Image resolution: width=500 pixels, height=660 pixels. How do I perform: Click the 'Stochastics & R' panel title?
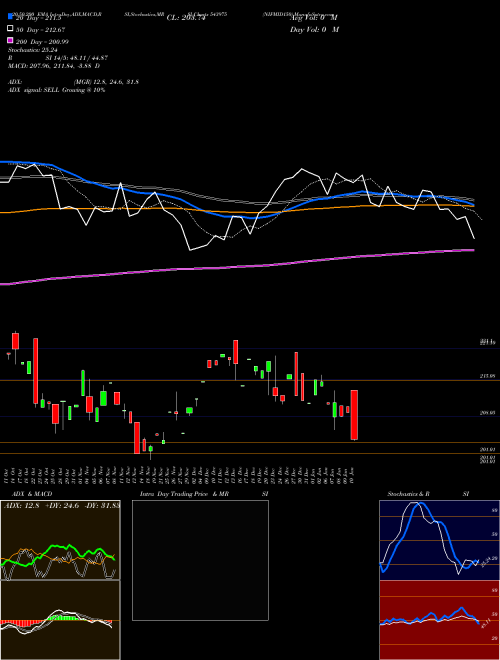[408, 494]
